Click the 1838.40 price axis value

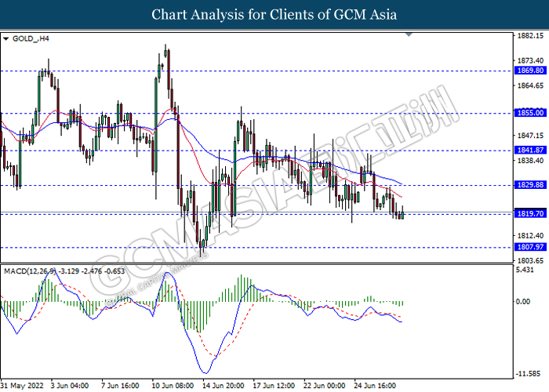(530, 161)
